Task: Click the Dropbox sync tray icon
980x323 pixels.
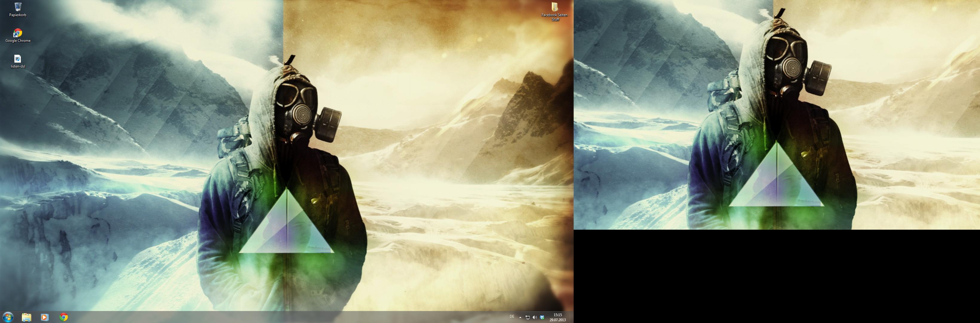Action: pyautogui.click(x=542, y=317)
